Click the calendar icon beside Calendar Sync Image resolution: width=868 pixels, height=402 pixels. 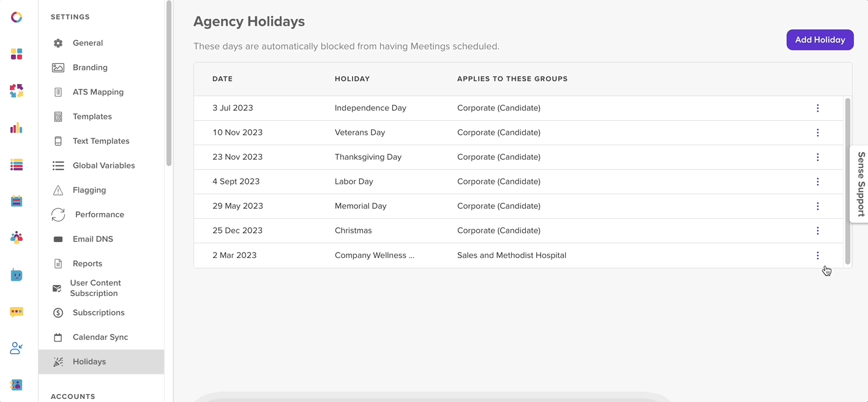[x=58, y=337]
